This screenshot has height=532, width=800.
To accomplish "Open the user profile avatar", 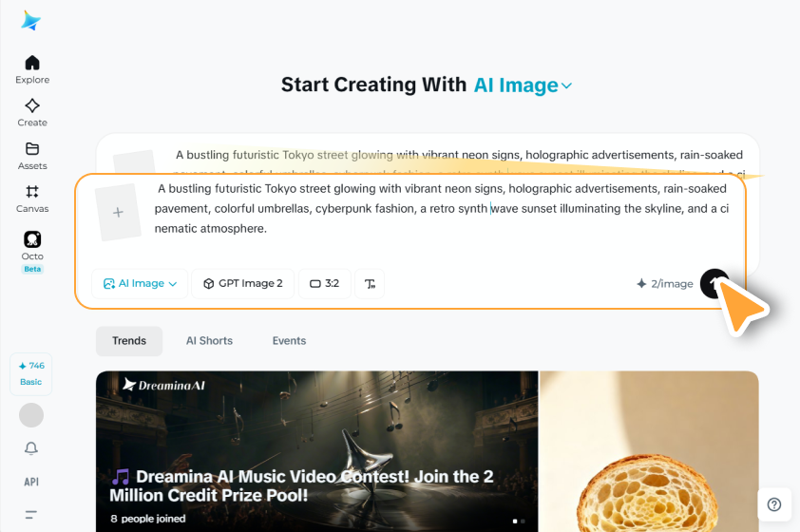I will (31, 415).
